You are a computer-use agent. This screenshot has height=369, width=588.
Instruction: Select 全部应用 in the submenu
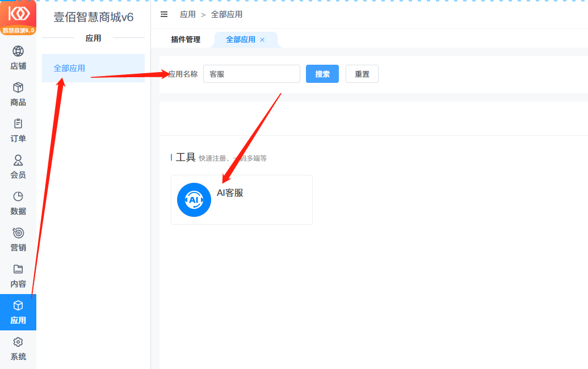70,68
